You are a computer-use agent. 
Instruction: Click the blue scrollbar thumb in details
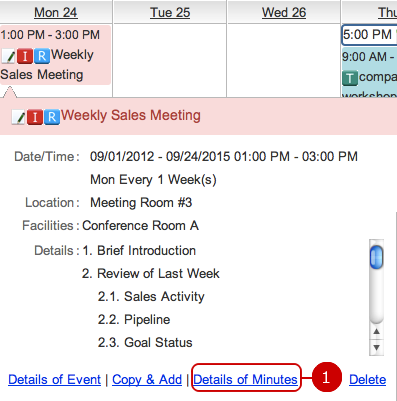click(377, 257)
